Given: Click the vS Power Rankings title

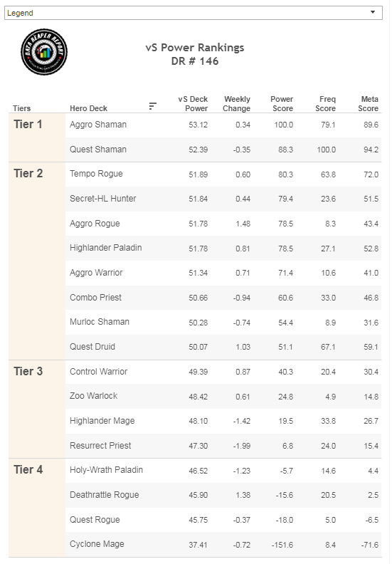Looking at the screenshot, I should [x=195, y=48].
